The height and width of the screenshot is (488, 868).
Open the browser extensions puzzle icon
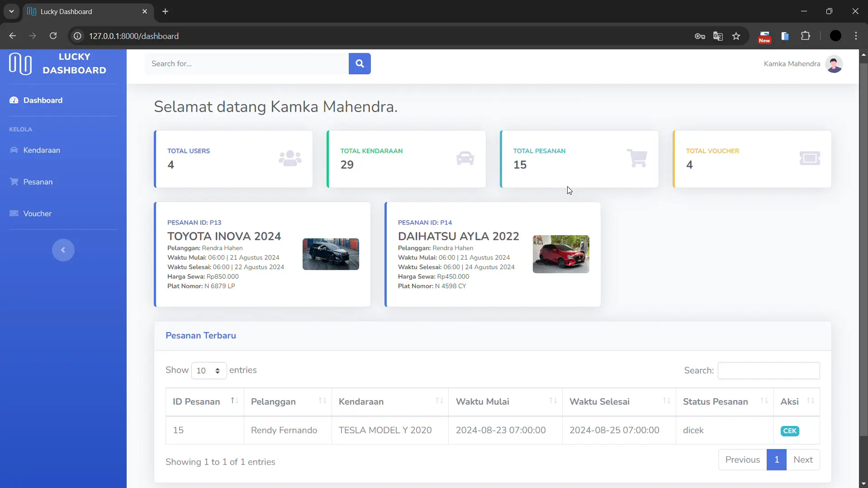806,36
